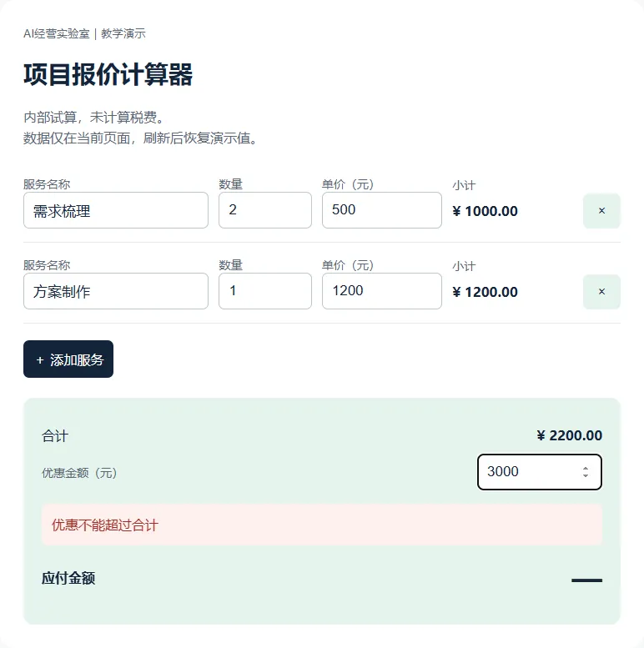Select the quantity field showing 1
The width and height of the screenshot is (644, 648).
coord(265,291)
